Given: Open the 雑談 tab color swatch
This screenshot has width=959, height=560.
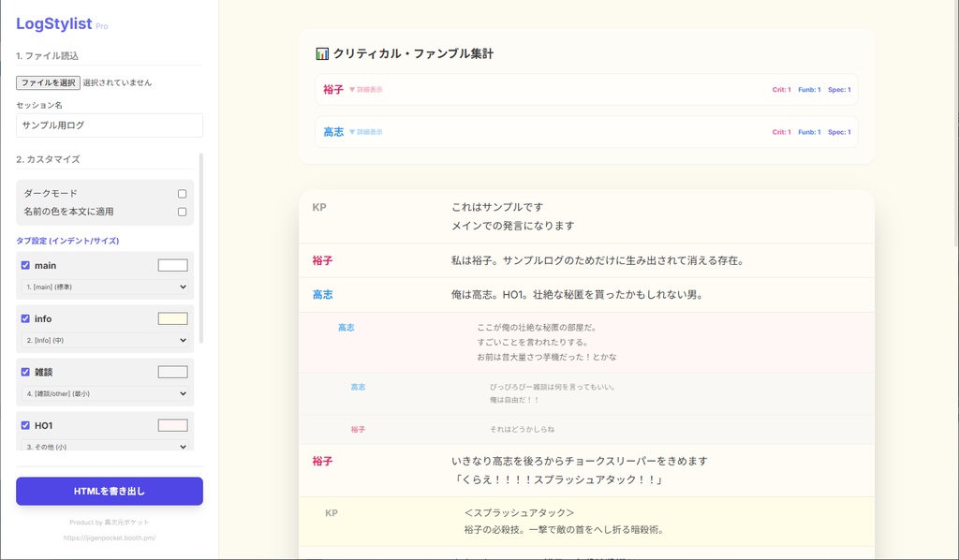Looking at the screenshot, I should coord(173,372).
